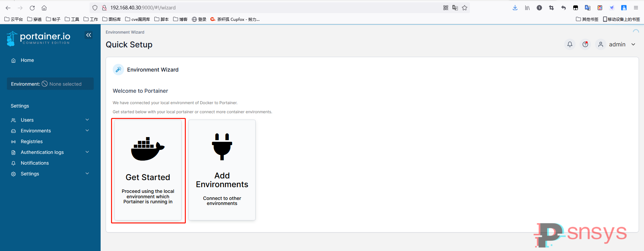
Task: Open Registries in the sidebar
Action: pos(32,141)
